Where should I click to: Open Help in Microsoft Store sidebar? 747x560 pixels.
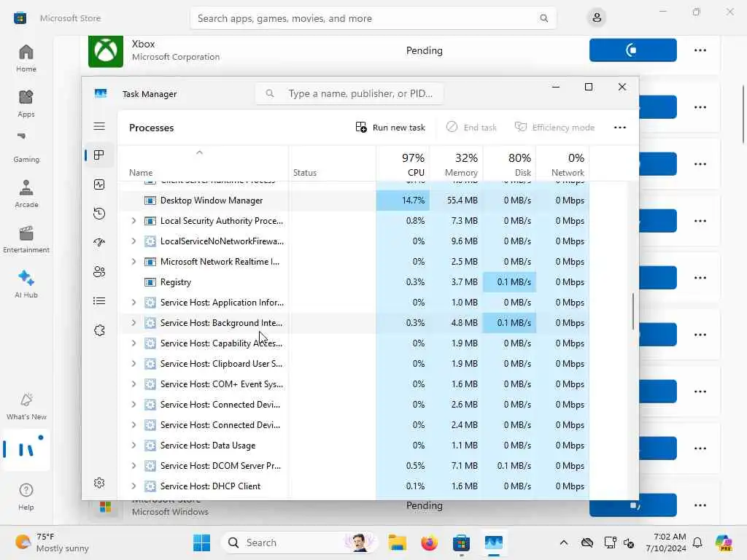(x=26, y=497)
